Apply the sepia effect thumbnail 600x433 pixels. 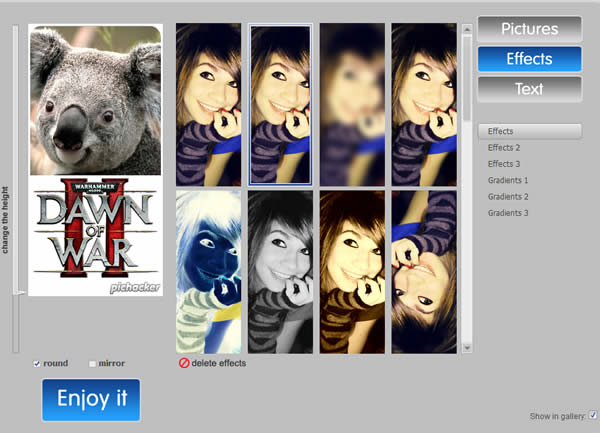tap(352, 272)
